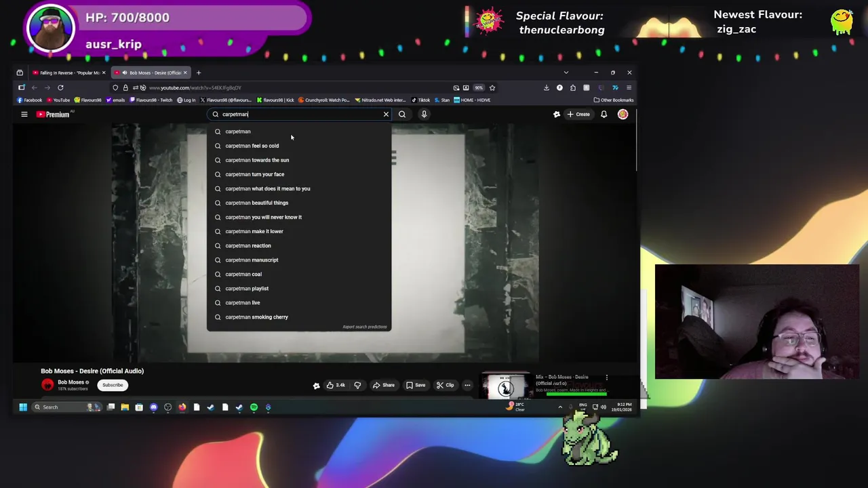Select the 'Bob Moses - Desire' tab

pos(149,73)
